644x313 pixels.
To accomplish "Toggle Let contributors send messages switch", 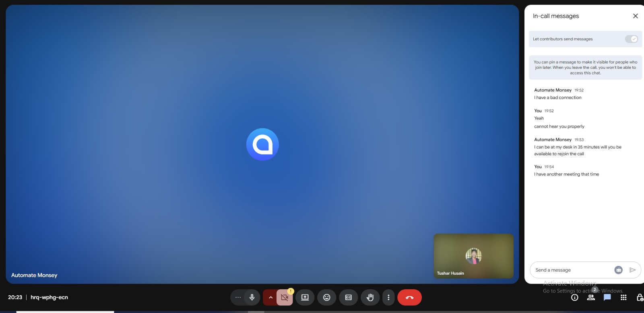I will (631, 39).
